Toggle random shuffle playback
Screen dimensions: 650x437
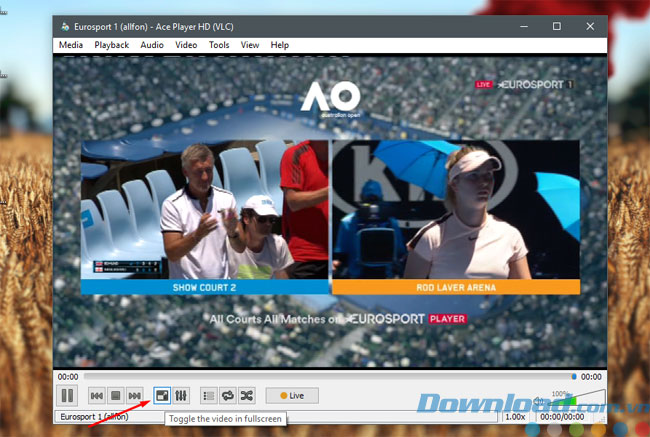(247, 395)
